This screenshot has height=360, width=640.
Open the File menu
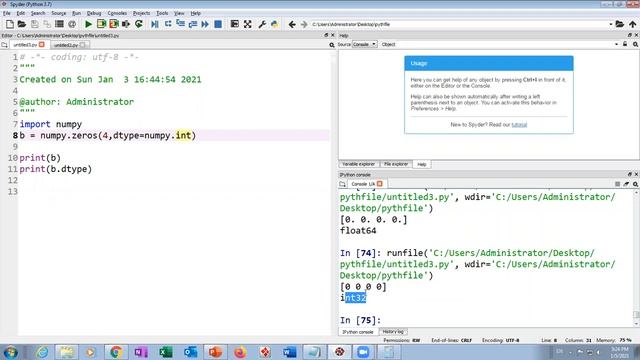pos(7,13)
